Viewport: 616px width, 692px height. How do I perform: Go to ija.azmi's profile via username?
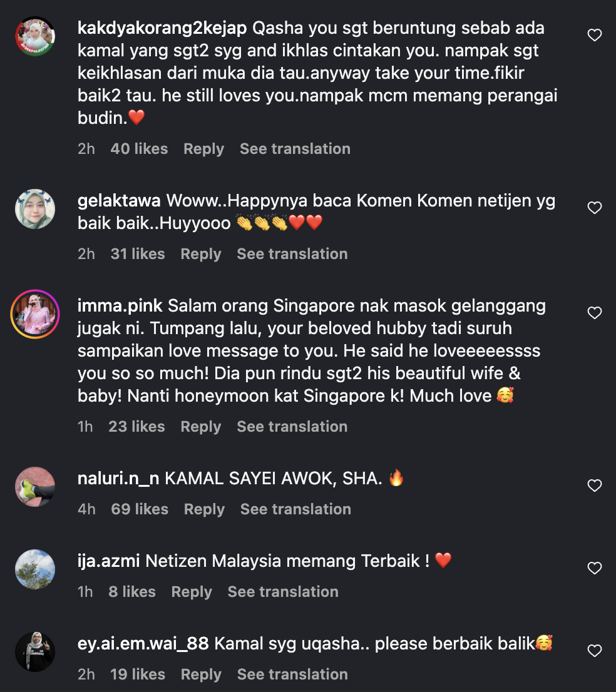click(x=109, y=561)
